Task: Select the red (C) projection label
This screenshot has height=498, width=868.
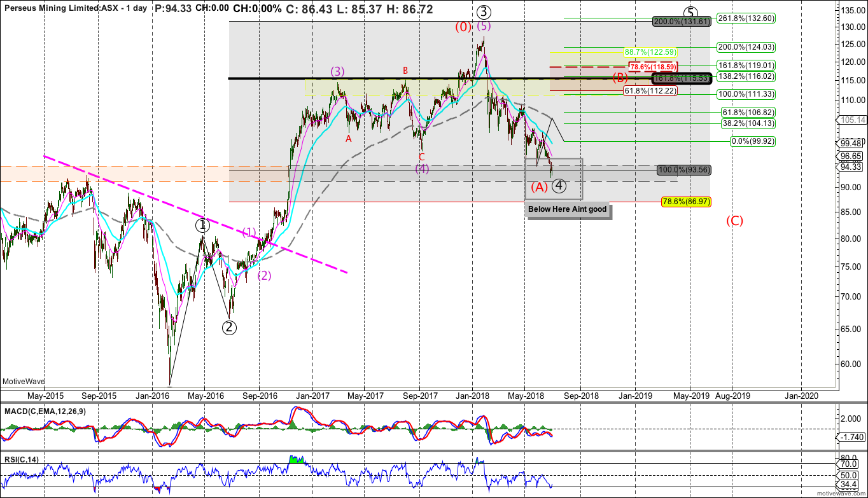Action: tap(734, 221)
